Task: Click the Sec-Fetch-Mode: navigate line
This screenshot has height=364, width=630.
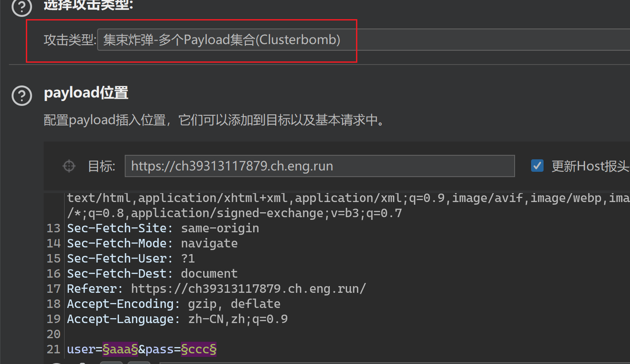Action: [x=152, y=243]
